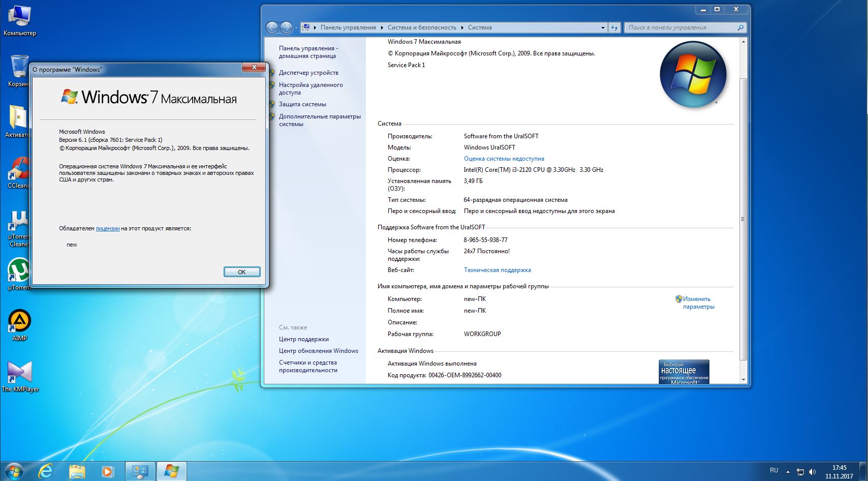Open Диспетчер устройств link
Viewport: 868px width, 481px height.
click(x=308, y=73)
